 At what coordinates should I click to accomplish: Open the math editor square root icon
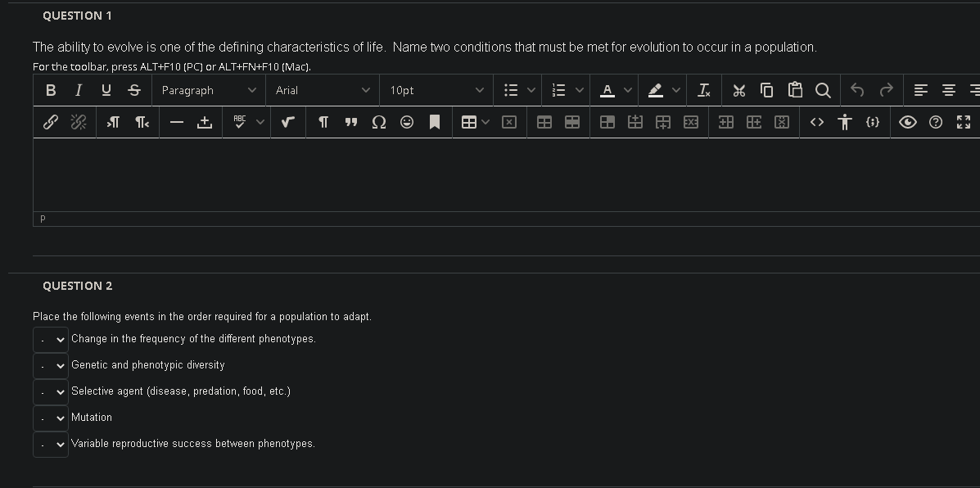[287, 123]
